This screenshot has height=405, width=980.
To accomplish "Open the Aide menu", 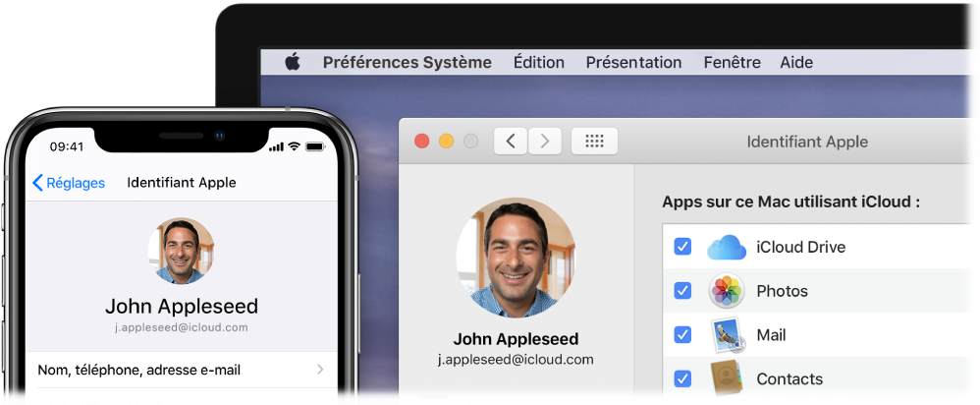I will tap(796, 63).
